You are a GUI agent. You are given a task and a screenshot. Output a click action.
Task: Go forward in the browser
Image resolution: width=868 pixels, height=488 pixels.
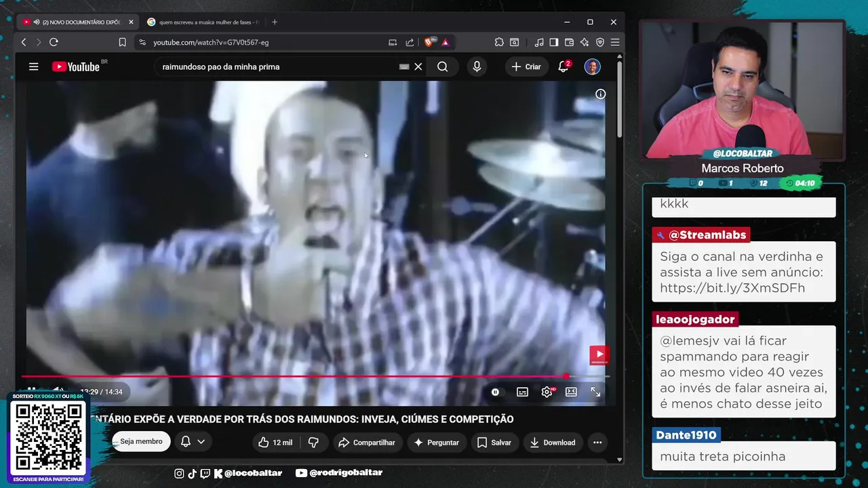click(x=39, y=42)
